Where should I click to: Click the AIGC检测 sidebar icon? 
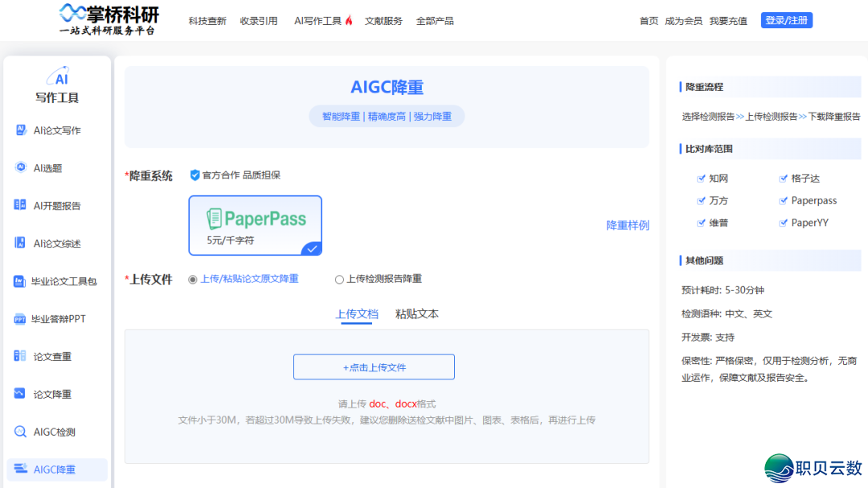pos(21,432)
